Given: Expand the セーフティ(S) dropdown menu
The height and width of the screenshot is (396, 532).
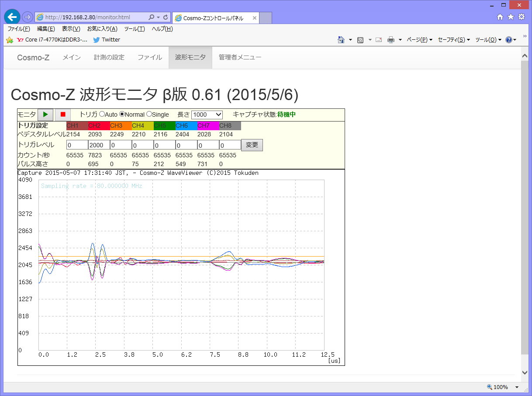Looking at the screenshot, I should coord(453,40).
